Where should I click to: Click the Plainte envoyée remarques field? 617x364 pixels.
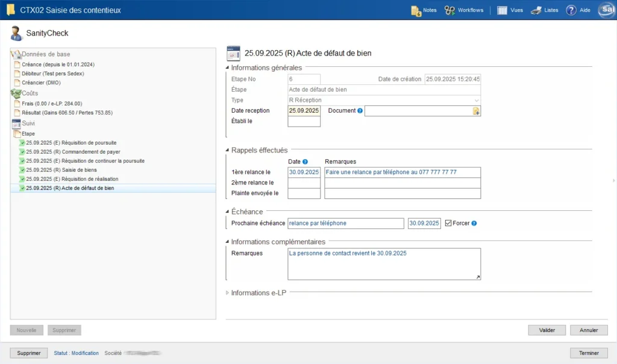402,193
